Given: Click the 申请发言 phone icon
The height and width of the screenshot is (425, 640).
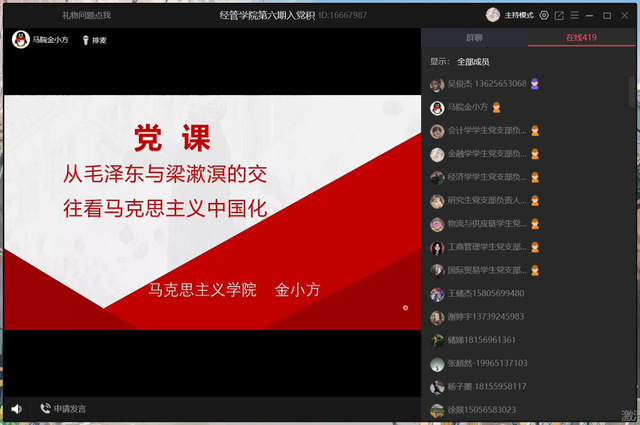Looking at the screenshot, I should pos(45,409).
